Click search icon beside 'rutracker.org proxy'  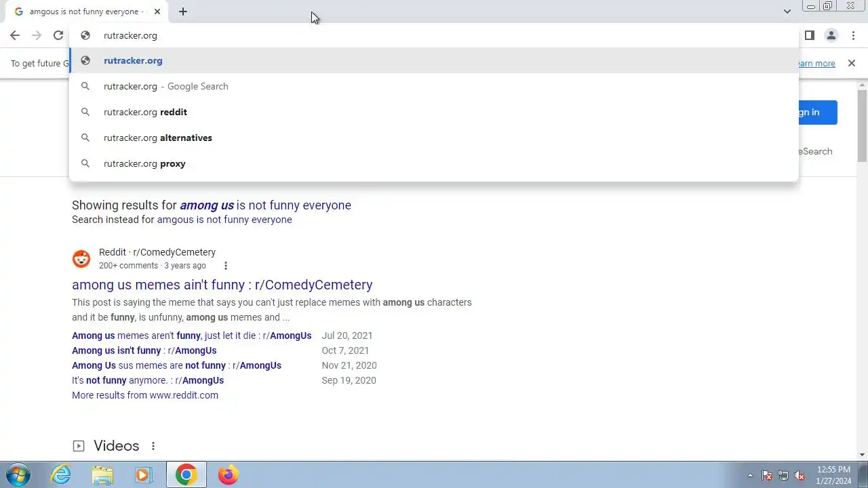pos(85,163)
